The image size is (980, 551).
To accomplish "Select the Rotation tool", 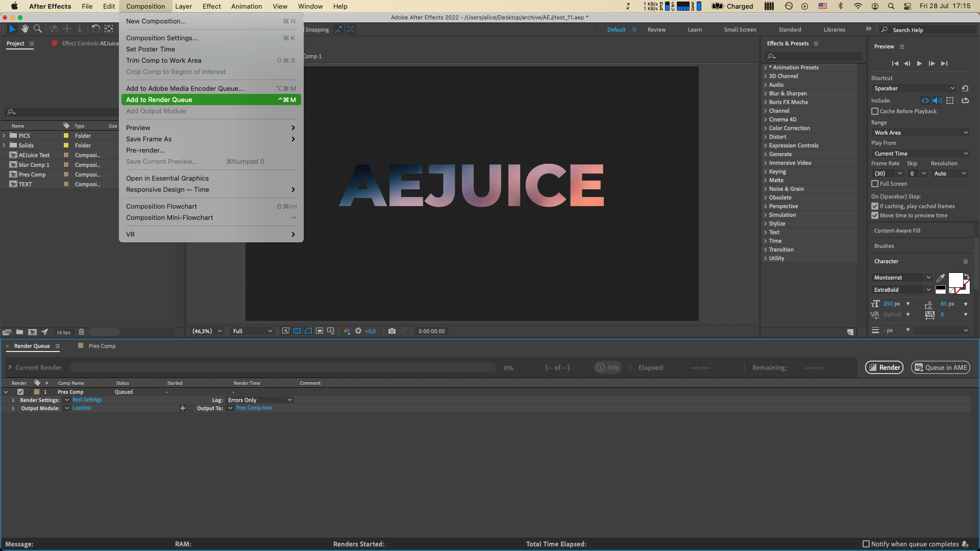I will 95,29.
